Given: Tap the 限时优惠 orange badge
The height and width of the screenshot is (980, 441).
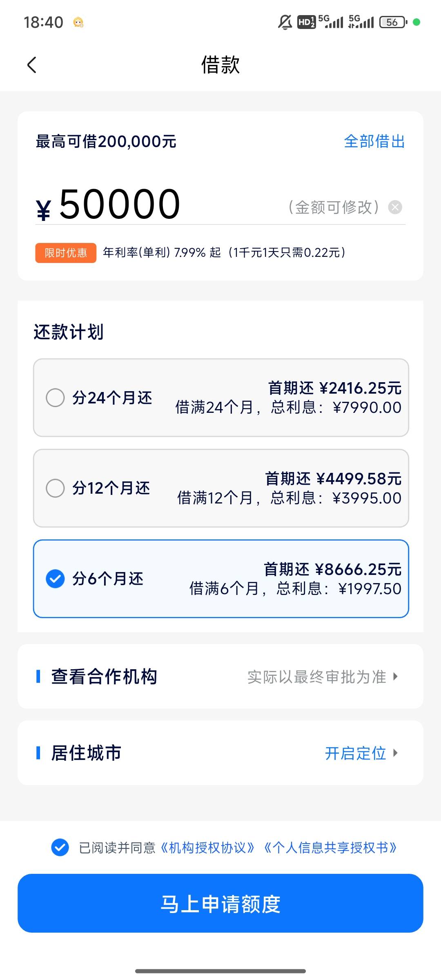Looking at the screenshot, I should pos(66,253).
